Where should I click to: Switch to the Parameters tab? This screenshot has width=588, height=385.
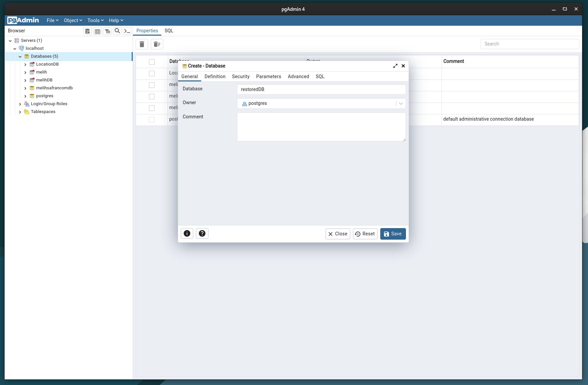coord(269,76)
